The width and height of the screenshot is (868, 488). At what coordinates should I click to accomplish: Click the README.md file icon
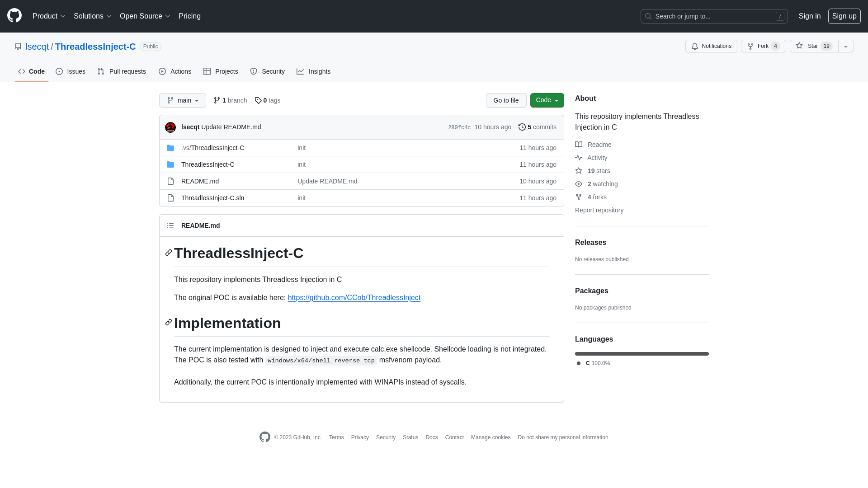pyautogui.click(x=170, y=181)
